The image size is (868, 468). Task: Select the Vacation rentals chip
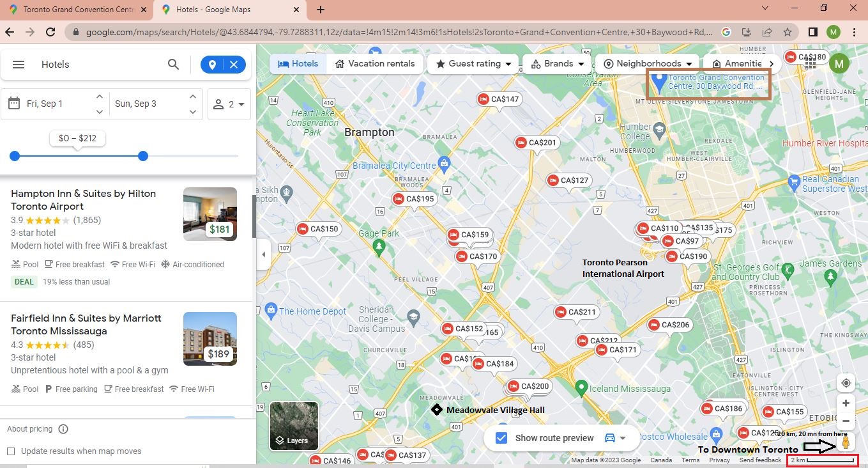(375, 64)
